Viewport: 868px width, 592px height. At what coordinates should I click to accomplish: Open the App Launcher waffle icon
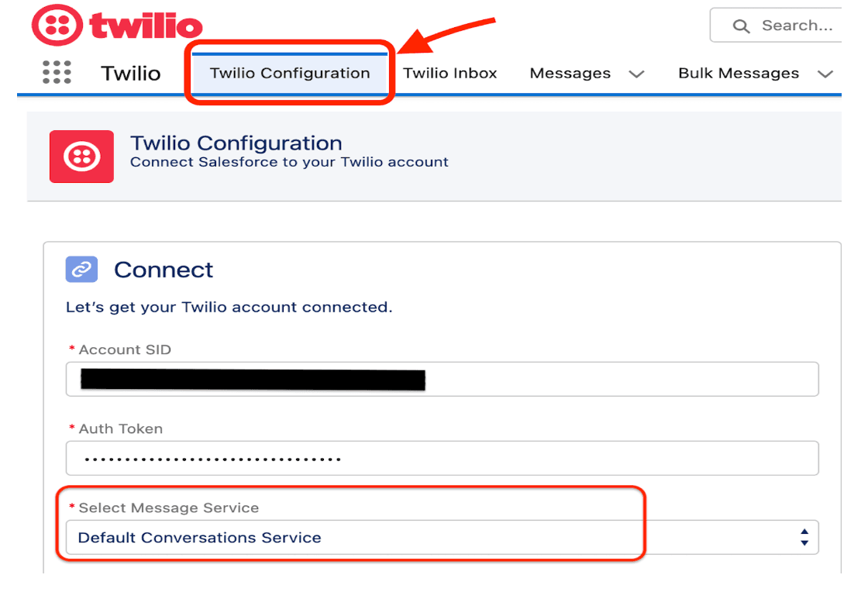coord(58,72)
